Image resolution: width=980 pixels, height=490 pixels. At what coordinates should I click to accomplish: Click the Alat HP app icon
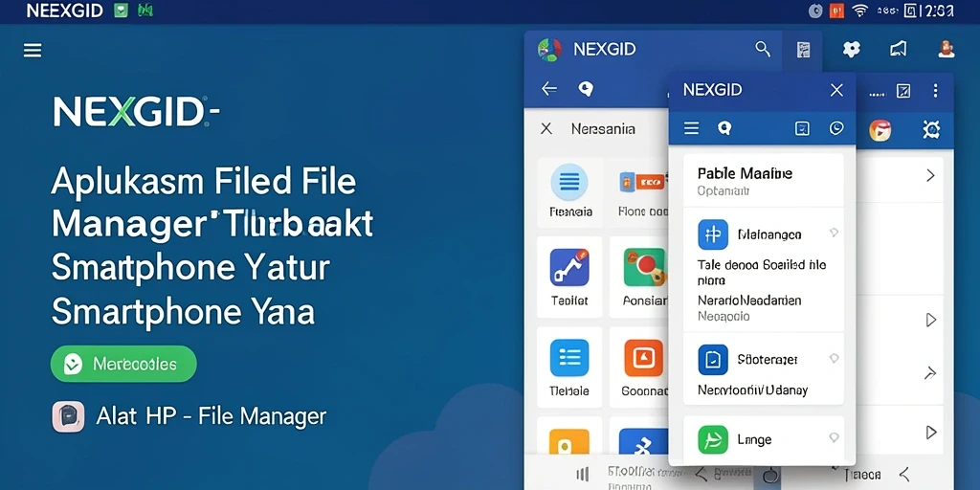68,417
